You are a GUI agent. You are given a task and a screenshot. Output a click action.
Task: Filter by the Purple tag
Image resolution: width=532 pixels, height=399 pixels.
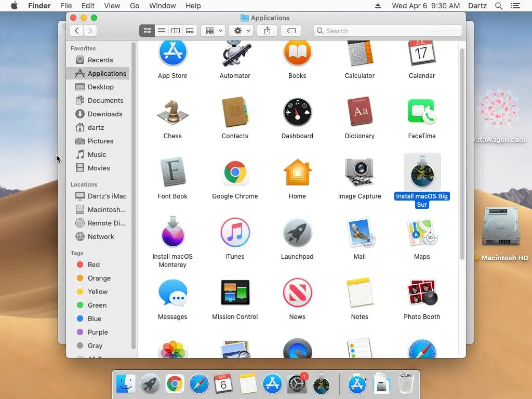[x=98, y=332]
